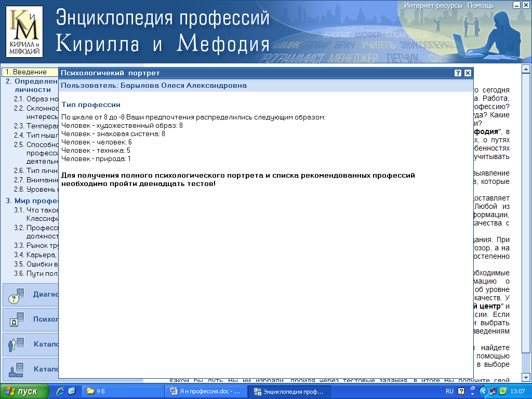Open the RU language selector on the taskbar
Viewport: 532px width, 399px height.
449,391
